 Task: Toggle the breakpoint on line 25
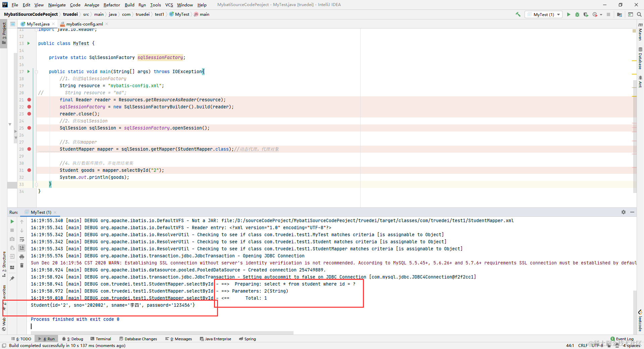(29, 128)
